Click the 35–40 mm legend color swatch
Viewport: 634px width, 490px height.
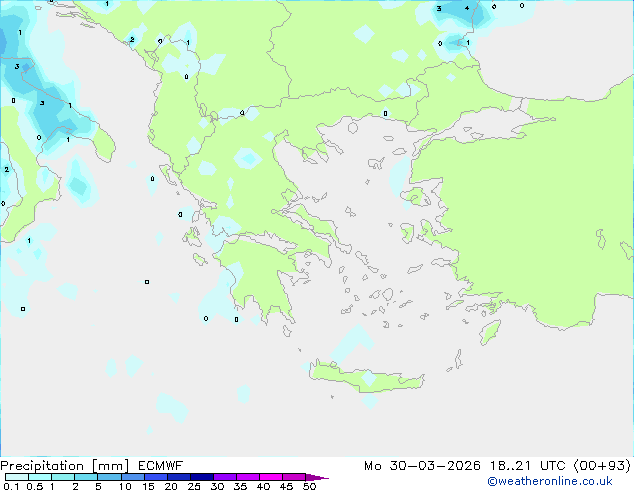[x=248, y=477]
